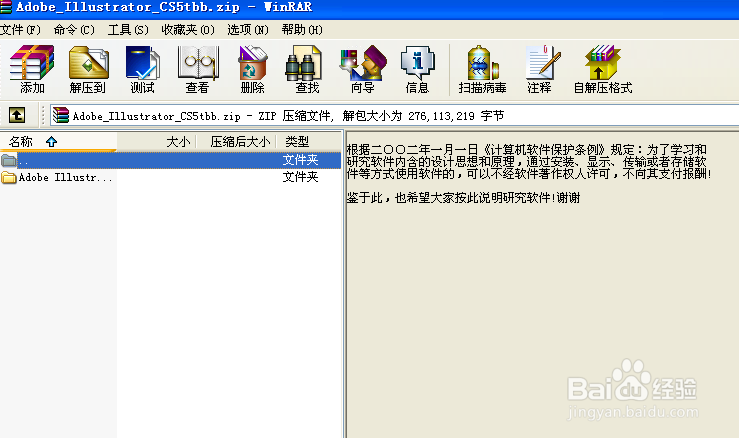Open the 命令(C) menu
Viewport: 739px width, 438px height.
[x=74, y=30]
